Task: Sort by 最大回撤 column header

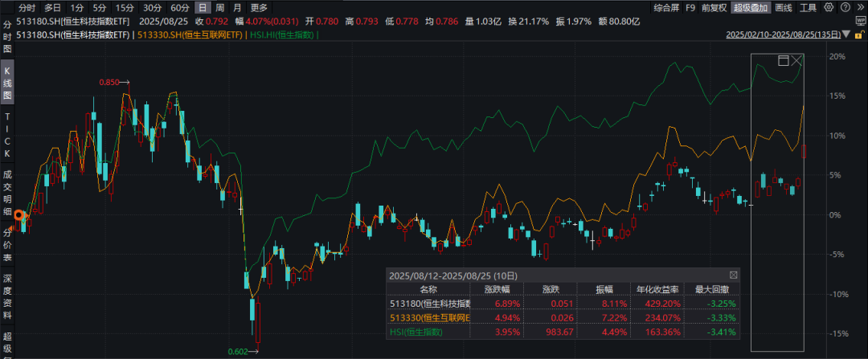Action: (711, 289)
